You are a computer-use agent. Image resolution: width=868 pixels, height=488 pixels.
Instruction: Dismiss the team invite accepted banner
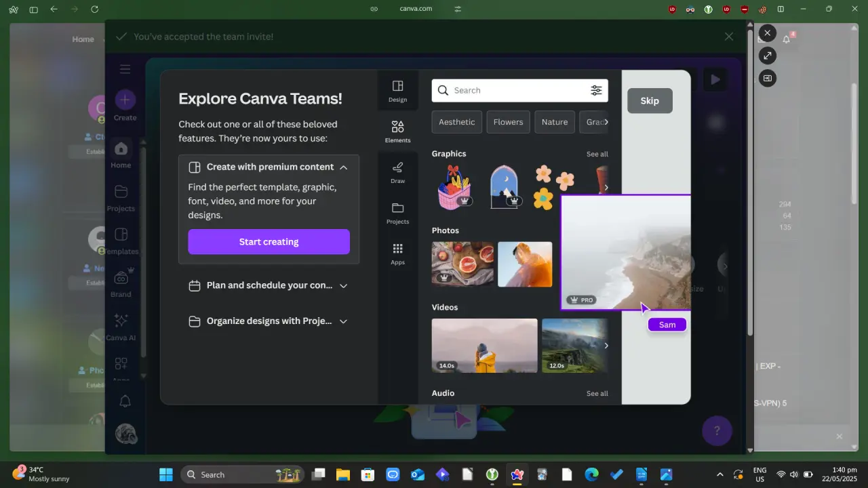(x=729, y=37)
